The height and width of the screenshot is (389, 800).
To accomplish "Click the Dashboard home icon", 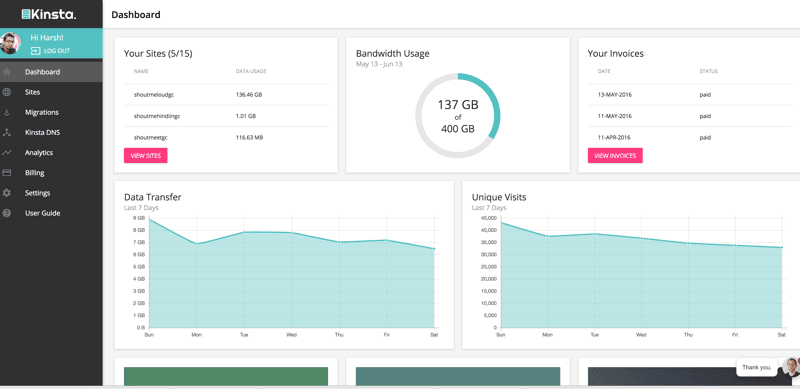I will point(7,72).
